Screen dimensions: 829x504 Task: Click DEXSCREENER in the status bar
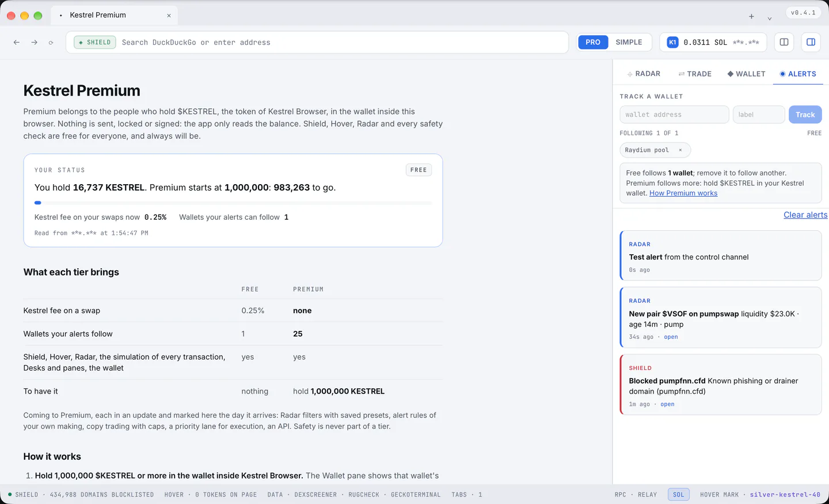[315, 495]
